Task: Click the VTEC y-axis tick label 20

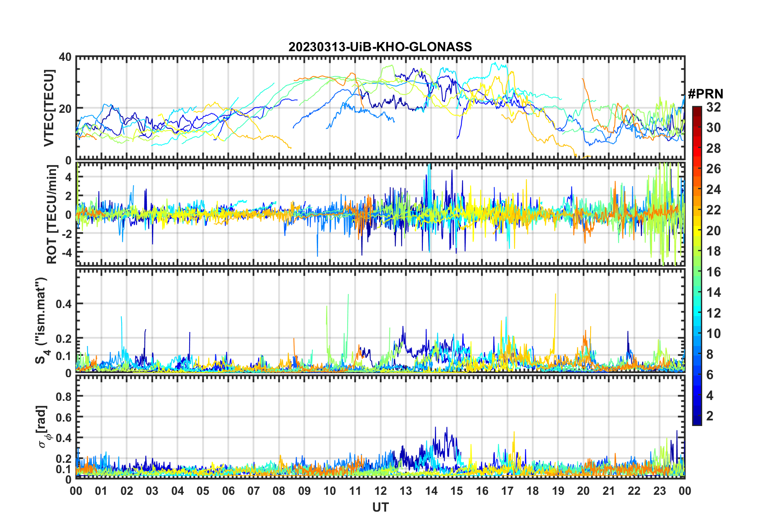Action: [x=65, y=108]
